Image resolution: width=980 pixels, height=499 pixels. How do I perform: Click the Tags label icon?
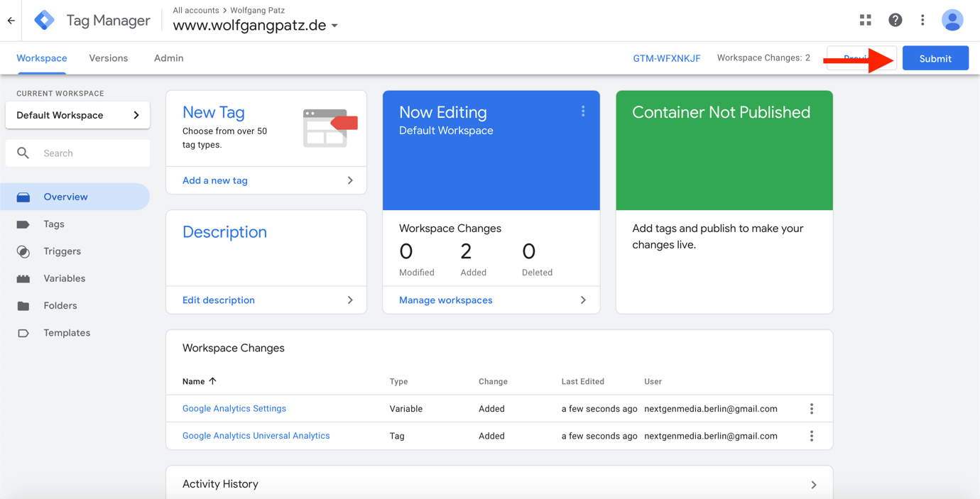click(x=23, y=224)
